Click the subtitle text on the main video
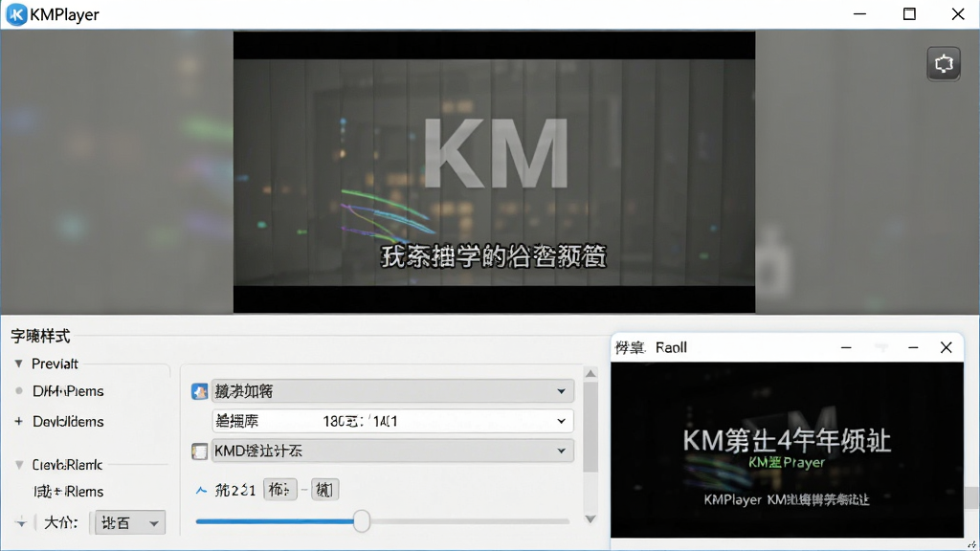This screenshot has width=980, height=551. pos(494,256)
